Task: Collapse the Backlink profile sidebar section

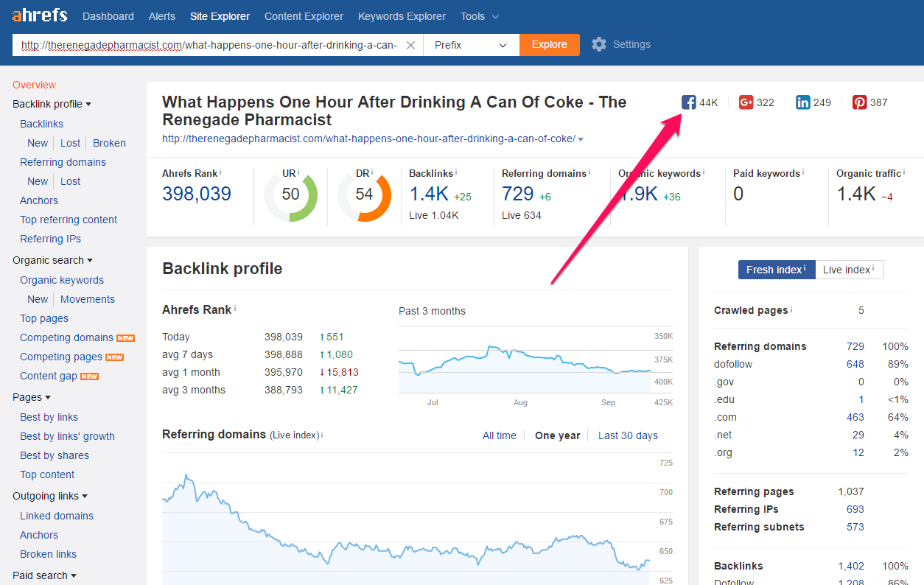Action: coord(52,105)
